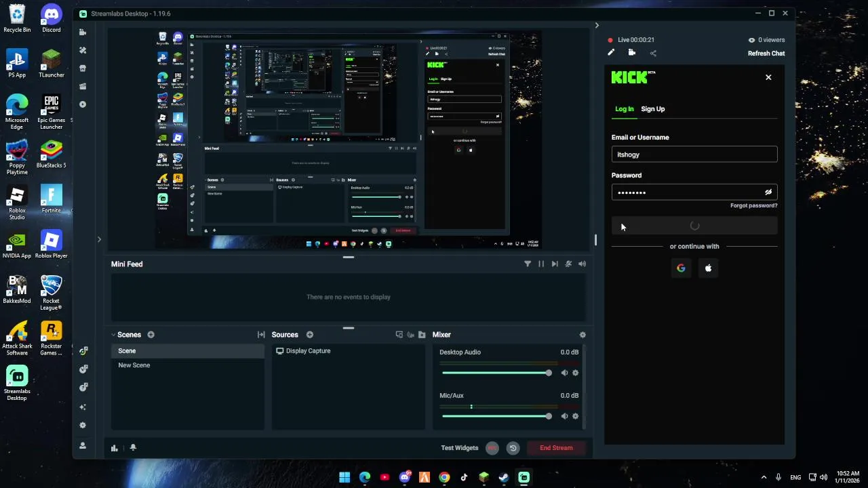Viewport: 868px width, 488px height.
Task: Toggle viewer count eye icon
Action: [x=751, y=40]
